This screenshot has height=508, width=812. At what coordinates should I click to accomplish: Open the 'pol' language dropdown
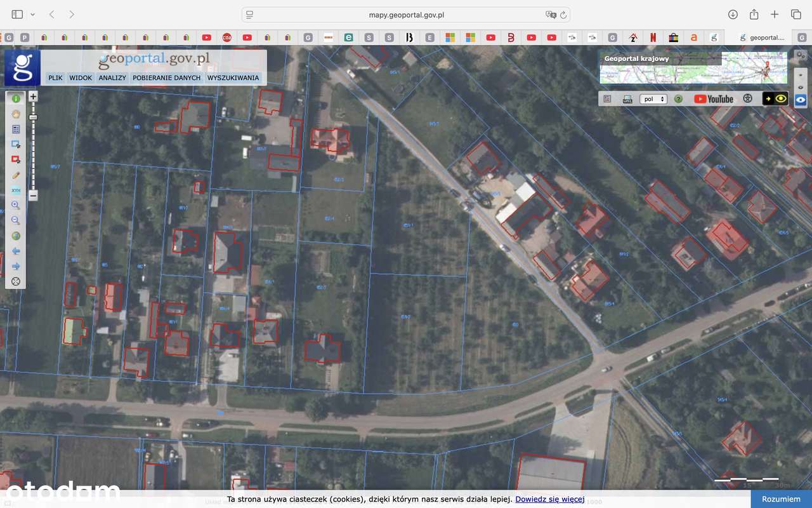[x=653, y=99]
